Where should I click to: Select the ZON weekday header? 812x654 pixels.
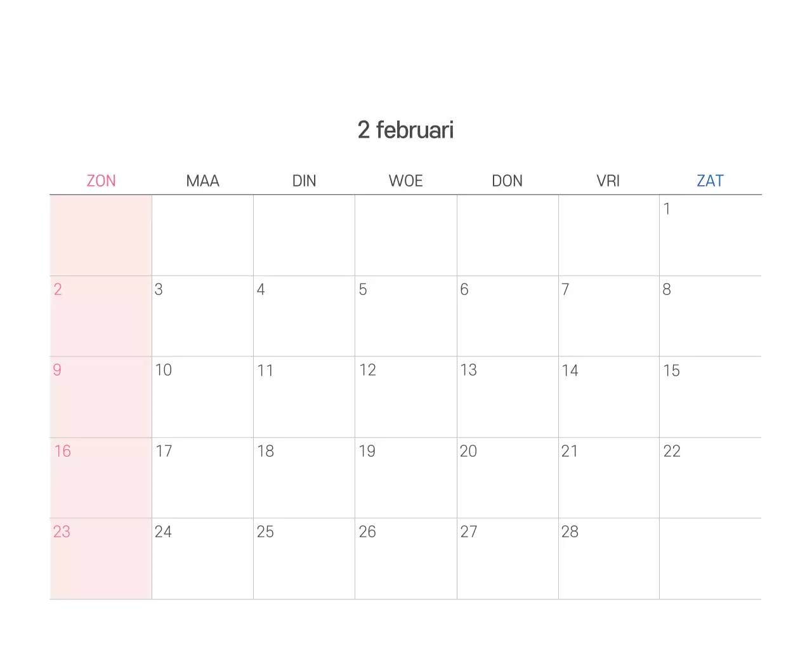pyautogui.click(x=101, y=181)
